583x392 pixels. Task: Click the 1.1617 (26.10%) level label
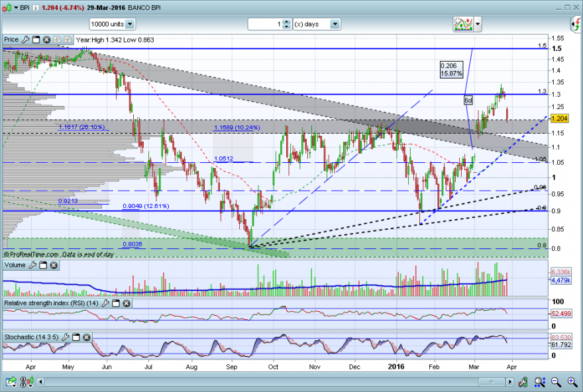pos(81,127)
